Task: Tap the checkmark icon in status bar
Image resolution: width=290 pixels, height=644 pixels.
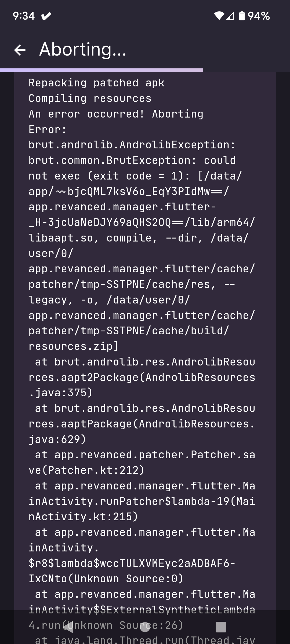Action: pos(46,16)
